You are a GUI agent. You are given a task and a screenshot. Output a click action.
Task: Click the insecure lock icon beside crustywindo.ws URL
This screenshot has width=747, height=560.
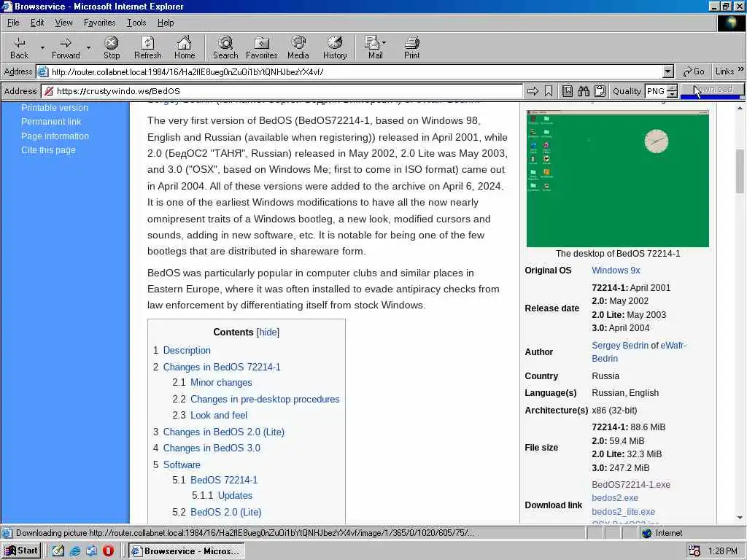click(x=49, y=91)
